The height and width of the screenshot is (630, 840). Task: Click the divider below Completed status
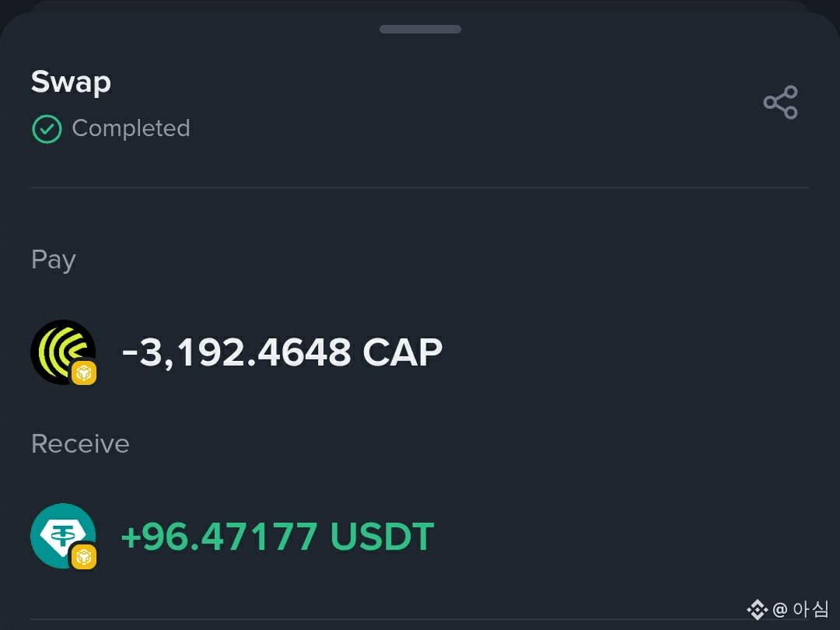tap(420, 187)
